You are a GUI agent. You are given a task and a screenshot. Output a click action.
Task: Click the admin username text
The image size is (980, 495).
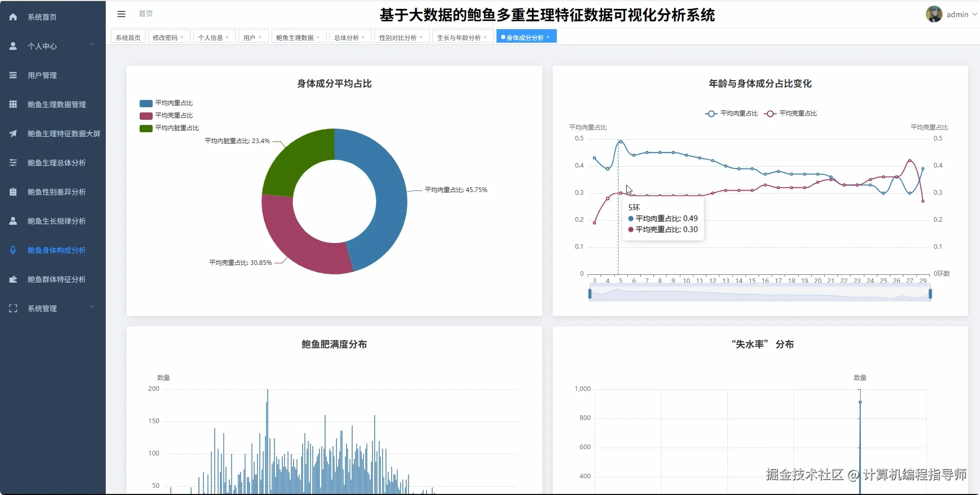pos(958,15)
